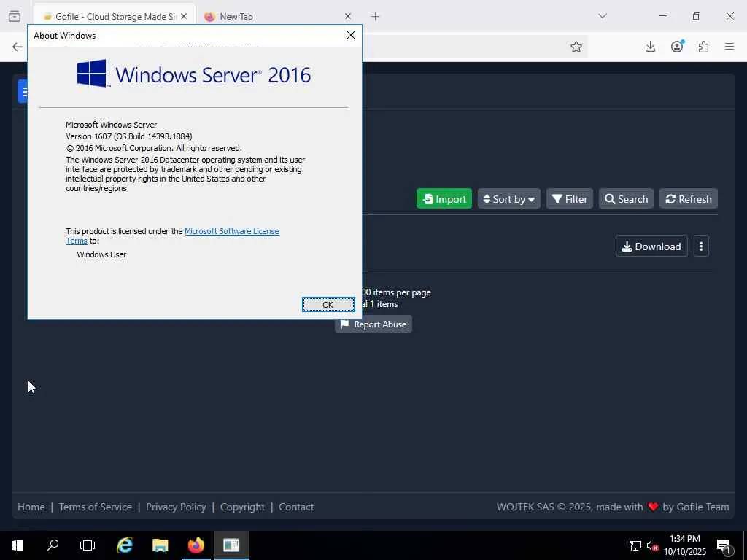Click the taskbar search magnifier icon

(x=53, y=545)
